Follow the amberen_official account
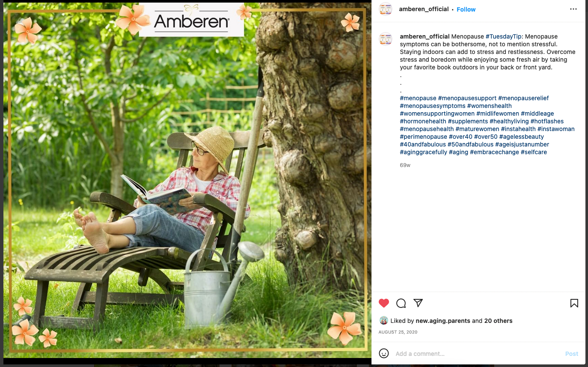This screenshot has height=367, width=588. point(466,9)
